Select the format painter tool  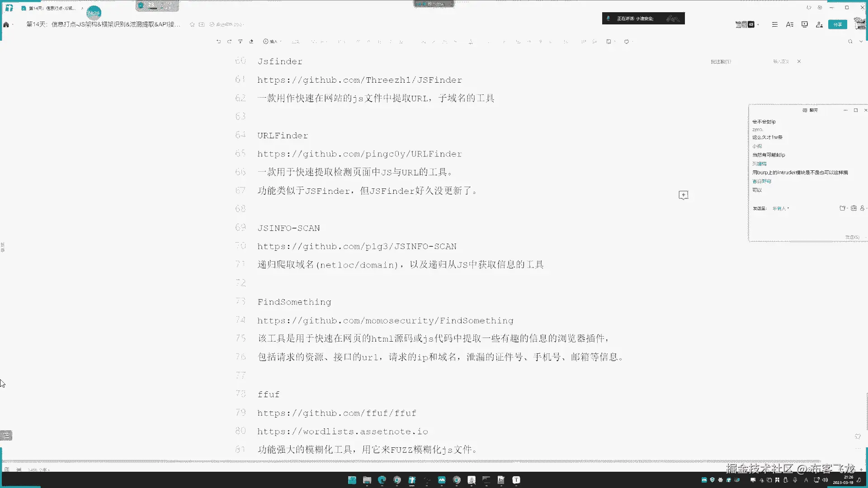tap(240, 42)
